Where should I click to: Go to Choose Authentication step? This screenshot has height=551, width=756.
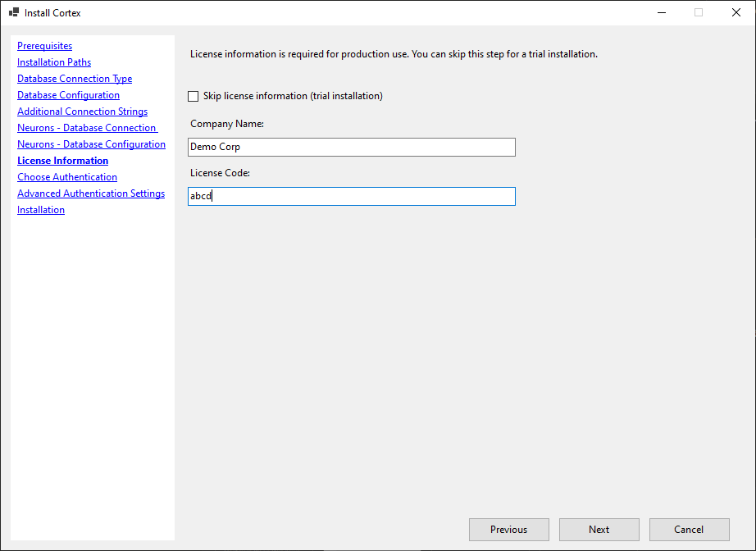tap(67, 177)
